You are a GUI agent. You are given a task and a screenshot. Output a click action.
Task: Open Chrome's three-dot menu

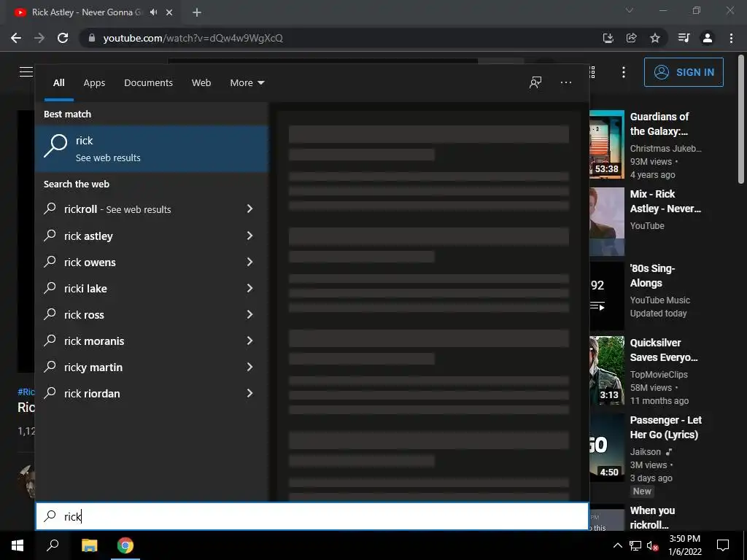731,38
